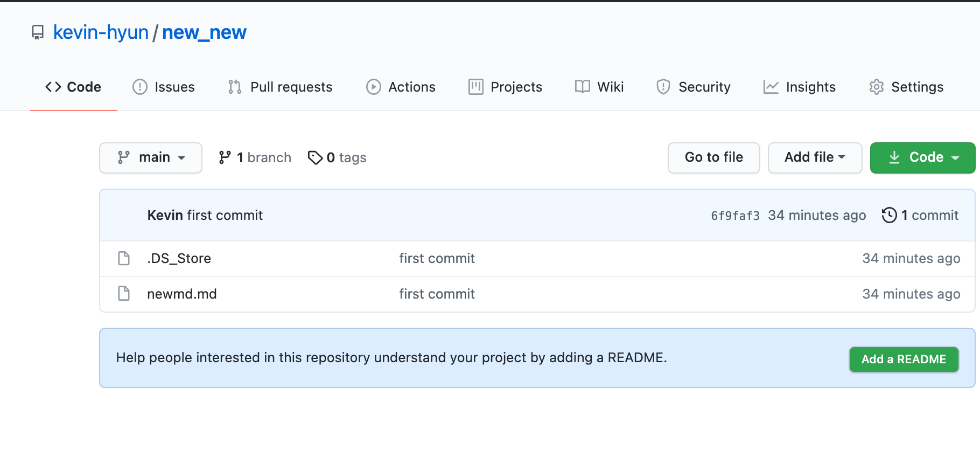View the 1 branch link

[x=255, y=157]
